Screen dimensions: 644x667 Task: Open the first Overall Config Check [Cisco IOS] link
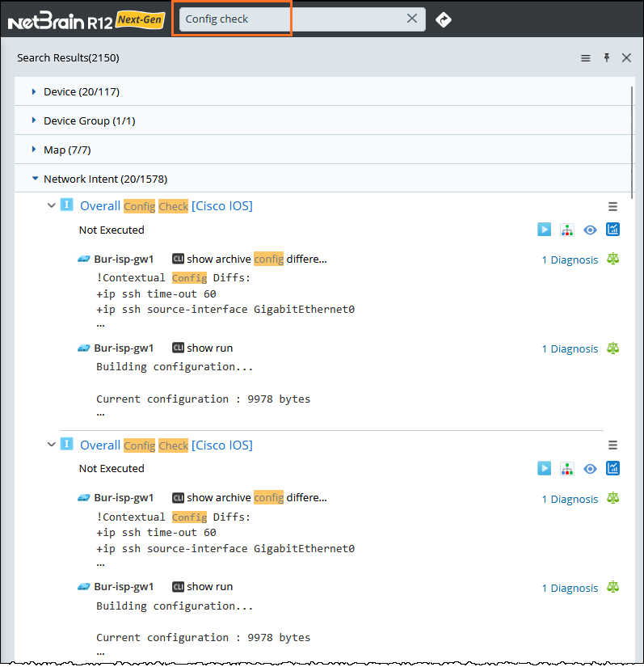(166, 206)
